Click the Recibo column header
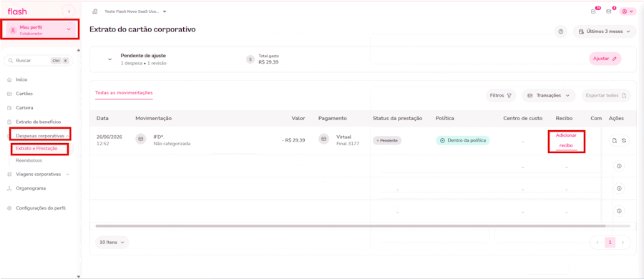Viewport: 644px width, 279px height. point(564,118)
